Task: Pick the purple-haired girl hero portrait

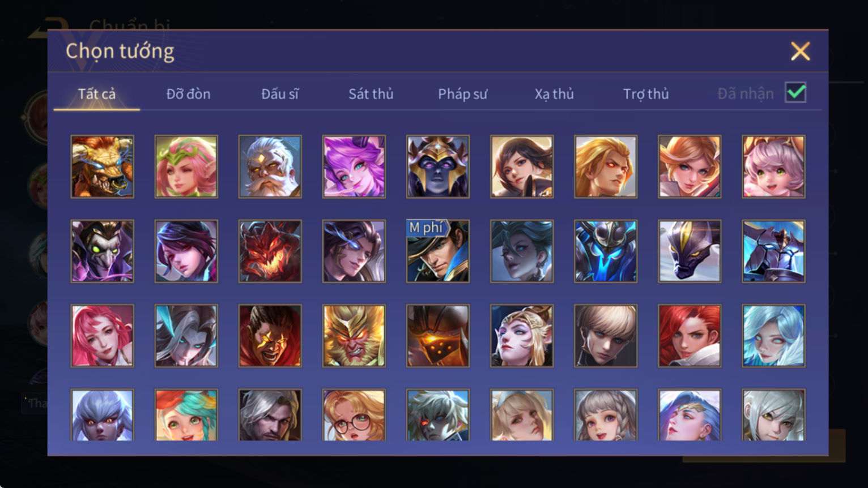Action: point(354,166)
